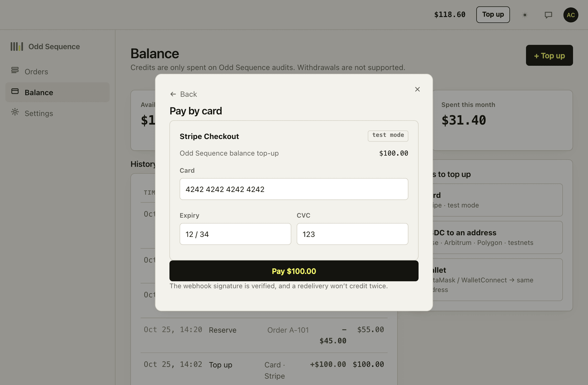
Task: Click the dark + Top up button
Action: 549,56
